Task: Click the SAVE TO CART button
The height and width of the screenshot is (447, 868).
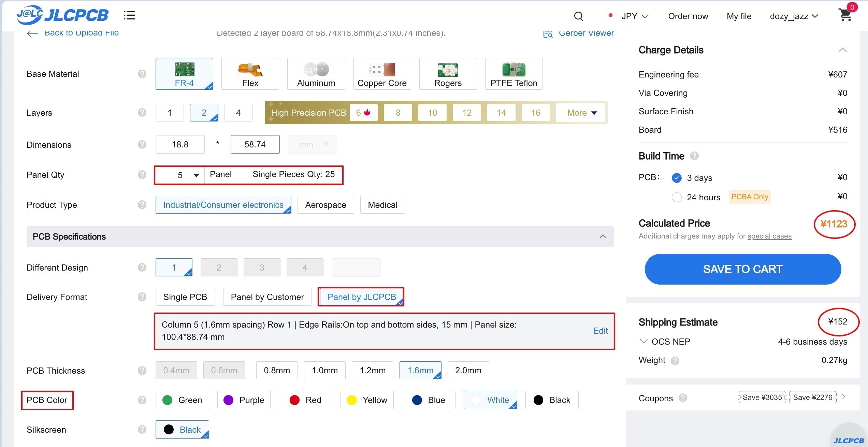Action: pos(742,269)
